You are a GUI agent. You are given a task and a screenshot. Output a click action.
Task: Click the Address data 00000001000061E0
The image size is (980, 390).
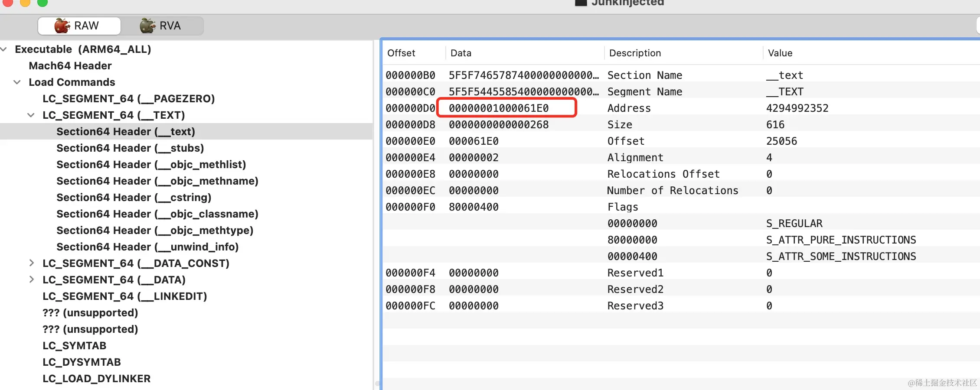[499, 108]
